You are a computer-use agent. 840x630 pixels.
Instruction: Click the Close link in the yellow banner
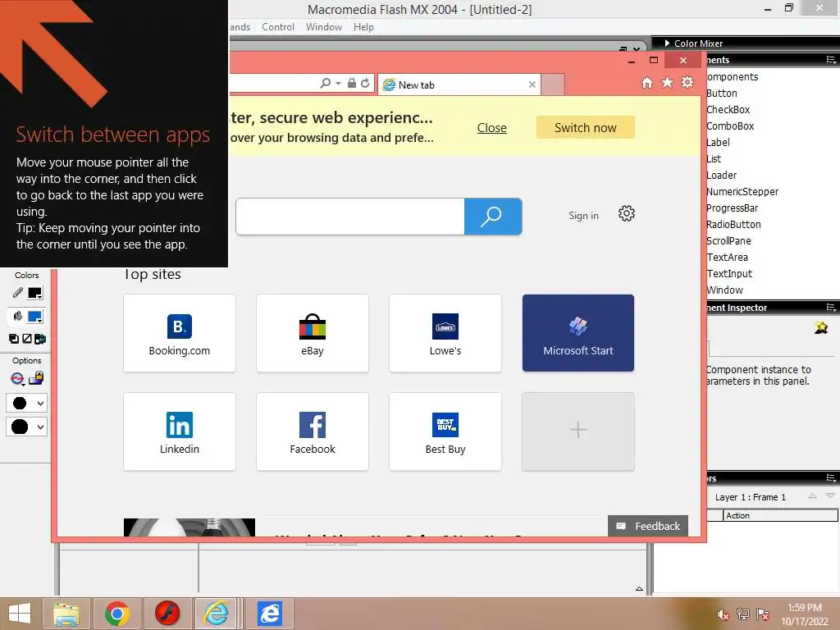[492, 127]
